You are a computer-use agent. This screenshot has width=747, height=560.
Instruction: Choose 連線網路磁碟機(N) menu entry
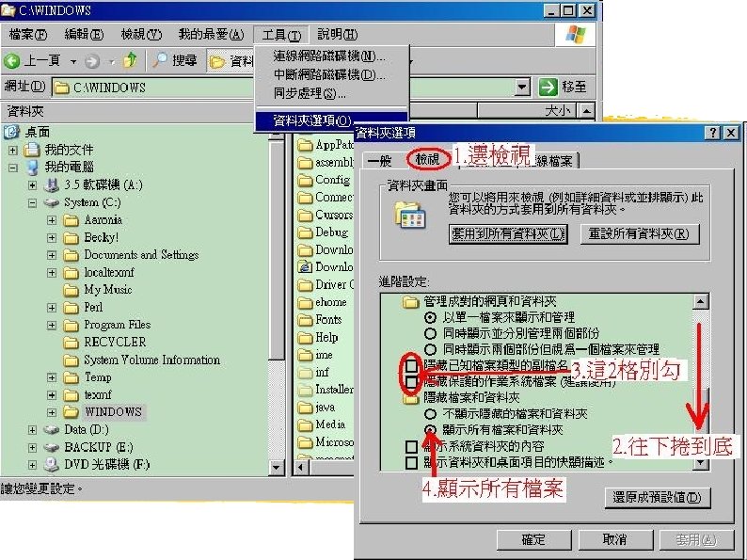click(331, 56)
